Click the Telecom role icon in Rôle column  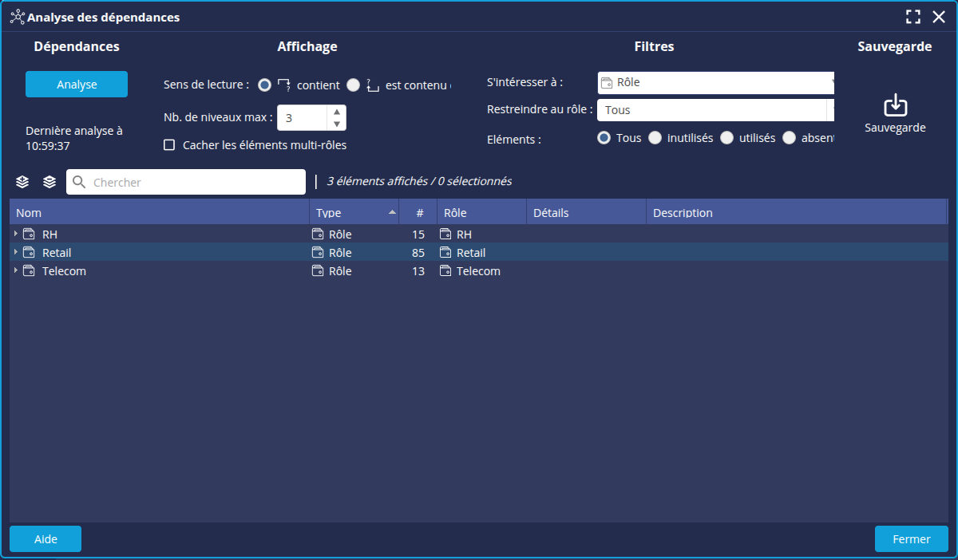(x=445, y=271)
